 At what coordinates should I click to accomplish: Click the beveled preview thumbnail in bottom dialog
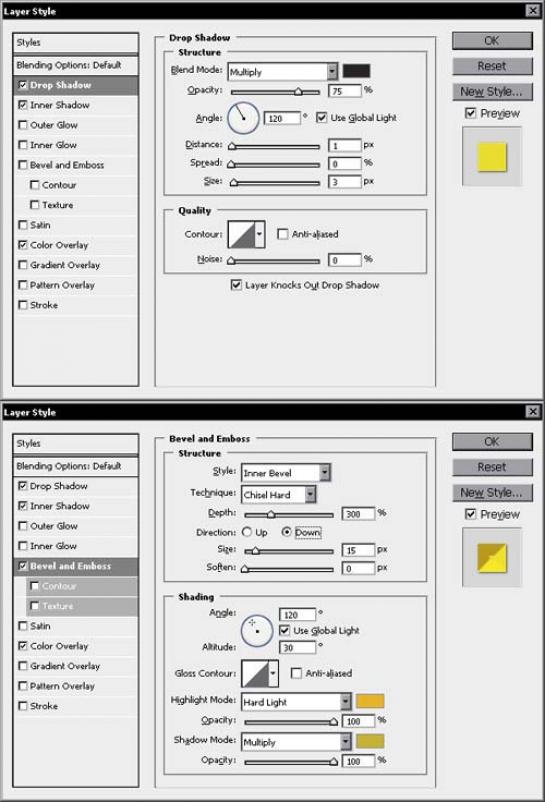pos(492,558)
